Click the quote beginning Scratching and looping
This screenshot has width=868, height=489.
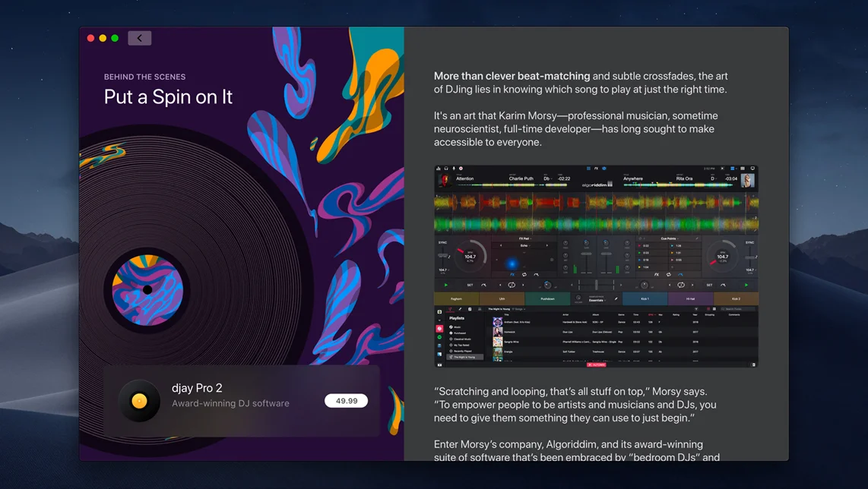click(575, 405)
